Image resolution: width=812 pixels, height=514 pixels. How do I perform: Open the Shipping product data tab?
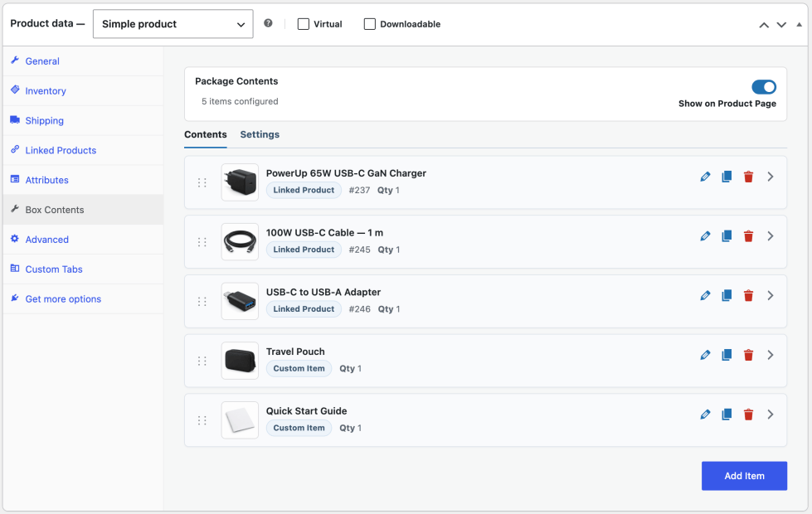pyautogui.click(x=83, y=120)
